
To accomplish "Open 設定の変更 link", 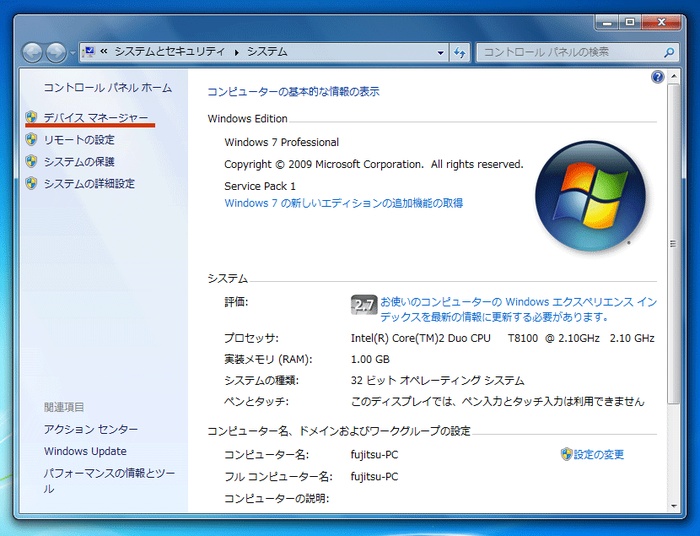I will 599,454.
